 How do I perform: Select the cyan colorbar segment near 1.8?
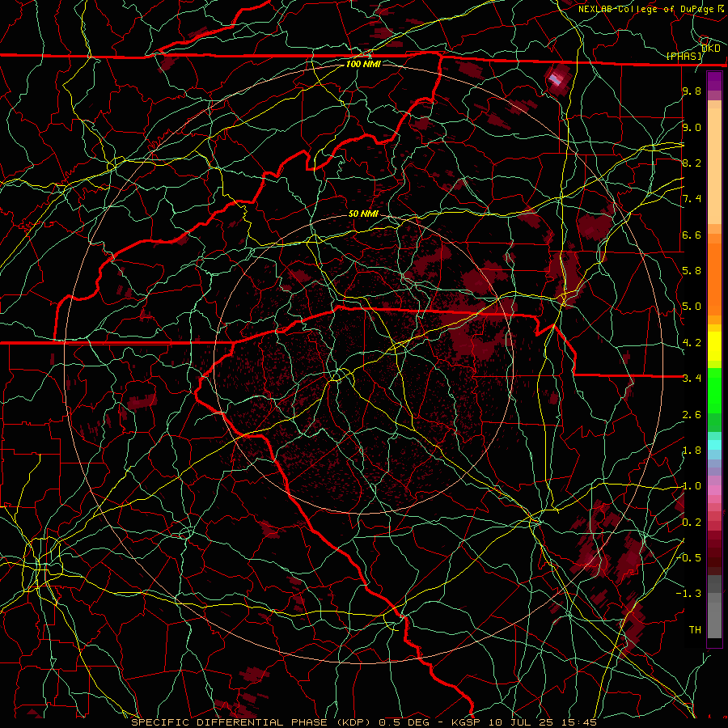714,445
